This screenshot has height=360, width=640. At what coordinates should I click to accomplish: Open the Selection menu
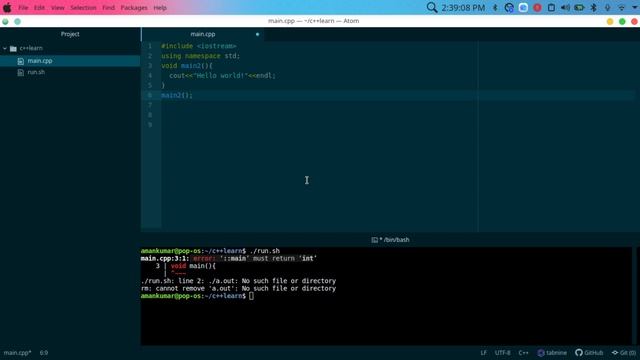click(83, 8)
